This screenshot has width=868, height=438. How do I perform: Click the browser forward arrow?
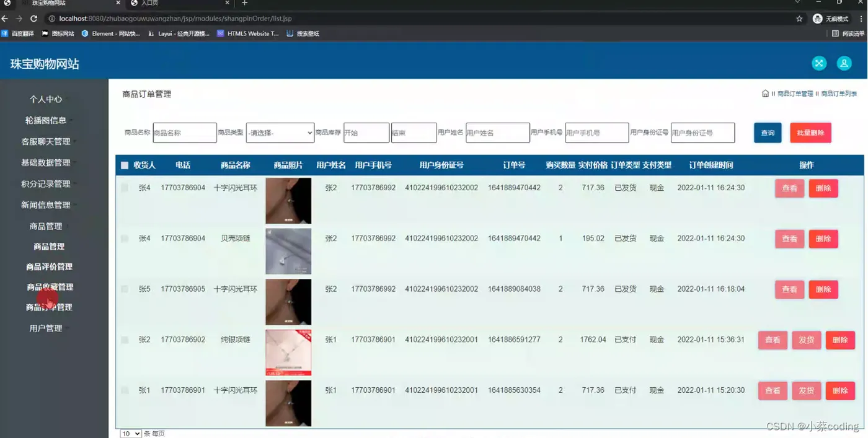coord(19,19)
